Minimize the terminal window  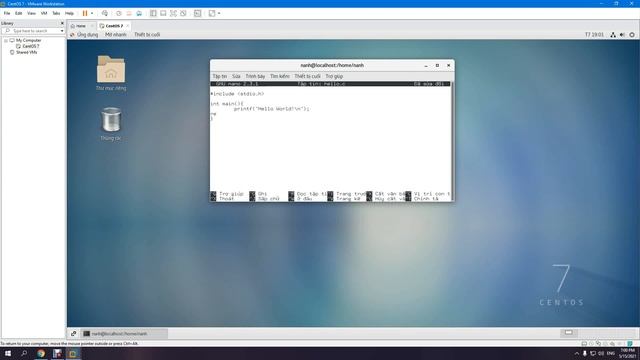[426, 65]
